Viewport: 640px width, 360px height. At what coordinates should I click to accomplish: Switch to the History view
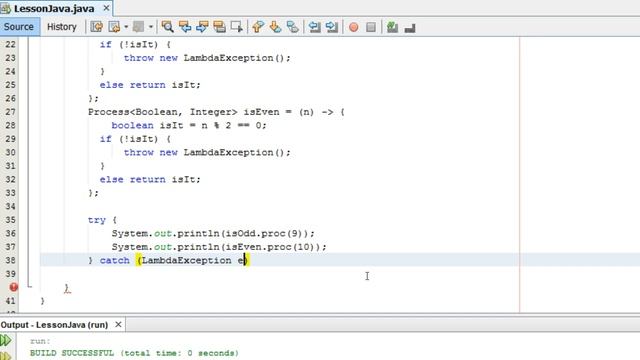(62, 27)
